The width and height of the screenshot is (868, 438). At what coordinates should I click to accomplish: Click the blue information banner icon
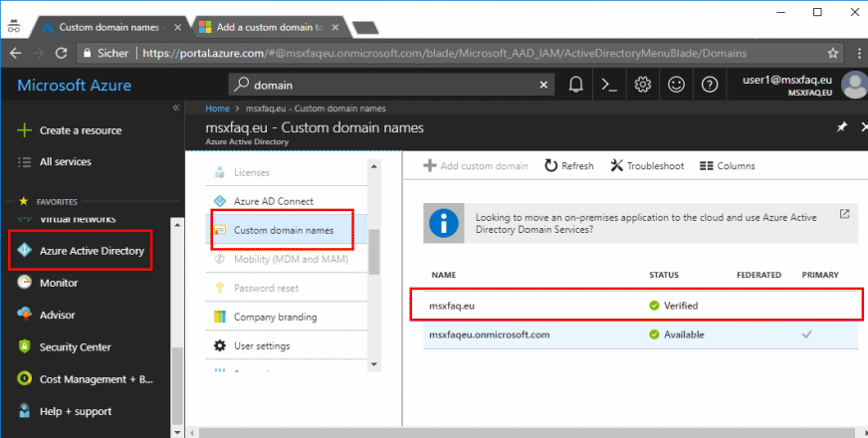pyautogui.click(x=443, y=223)
